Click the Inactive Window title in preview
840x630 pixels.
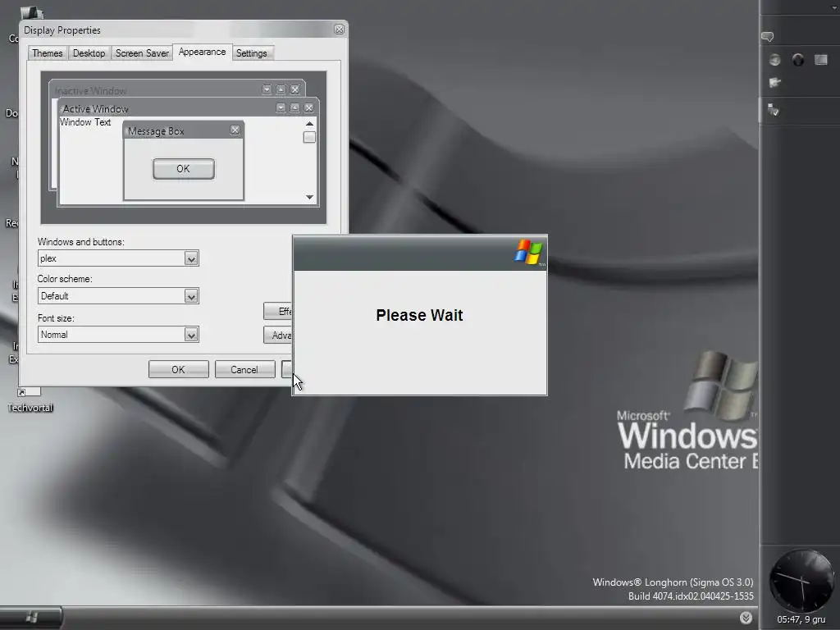pyautogui.click(x=90, y=90)
